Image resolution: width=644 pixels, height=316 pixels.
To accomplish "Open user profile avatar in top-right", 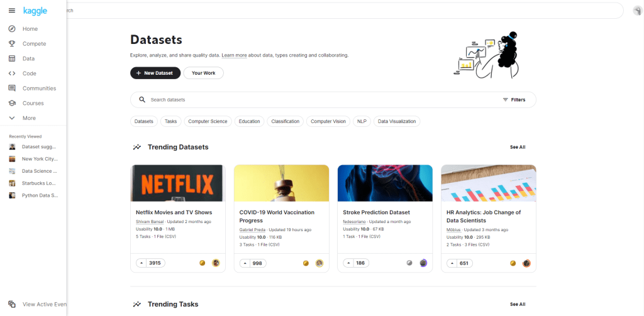I will 637,11.
